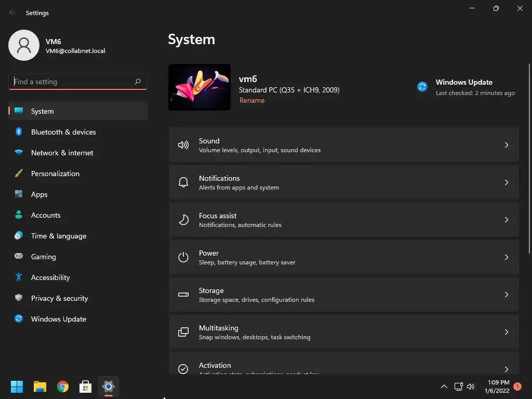
Task: Click the search magnifier icon
Action: point(138,82)
